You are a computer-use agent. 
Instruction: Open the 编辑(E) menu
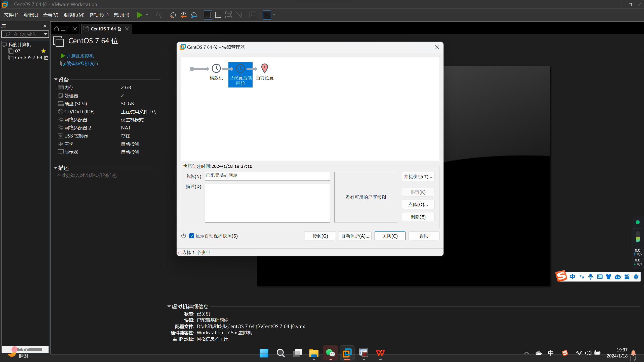pyautogui.click(x=31, y=15)
